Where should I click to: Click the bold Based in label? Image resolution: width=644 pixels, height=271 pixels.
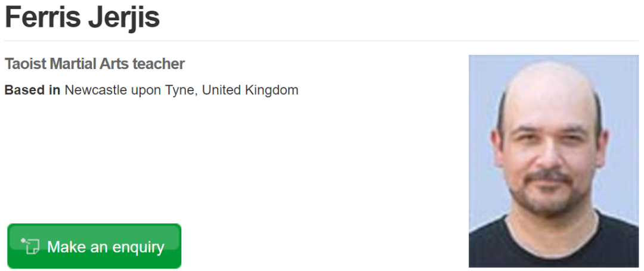(x=32, y=91)
